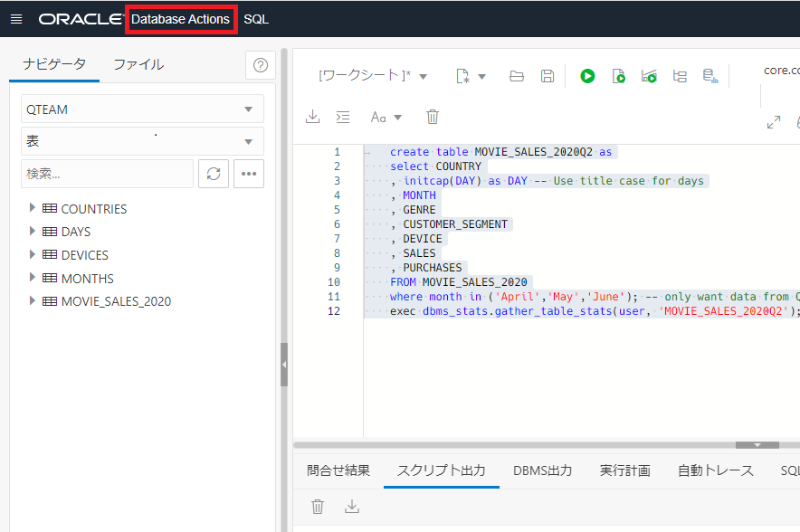Expand the MOVIE_SALES_2020 table node
Screen dimensions: 800x532
33,300
